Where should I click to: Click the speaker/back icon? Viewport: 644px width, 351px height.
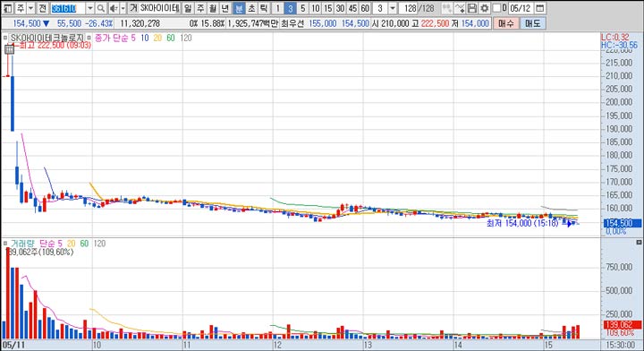tap(114, 8)
